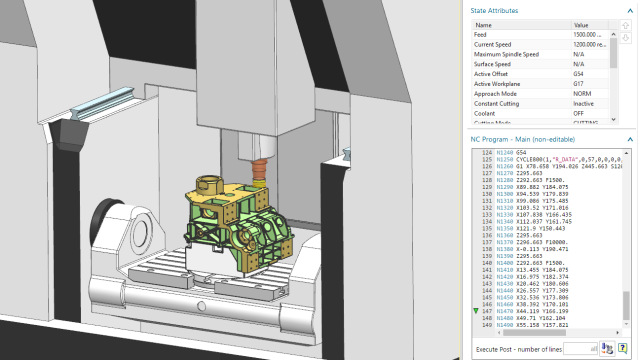Move attribute down with arrow icon
The height and width of the screenshot is (360, 640).
(625, 38)
